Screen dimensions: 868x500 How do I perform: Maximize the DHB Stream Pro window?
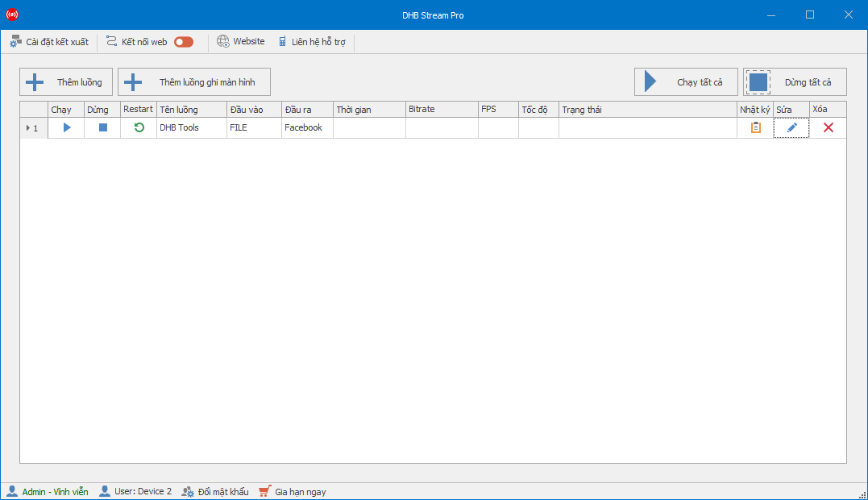[810, 15]
